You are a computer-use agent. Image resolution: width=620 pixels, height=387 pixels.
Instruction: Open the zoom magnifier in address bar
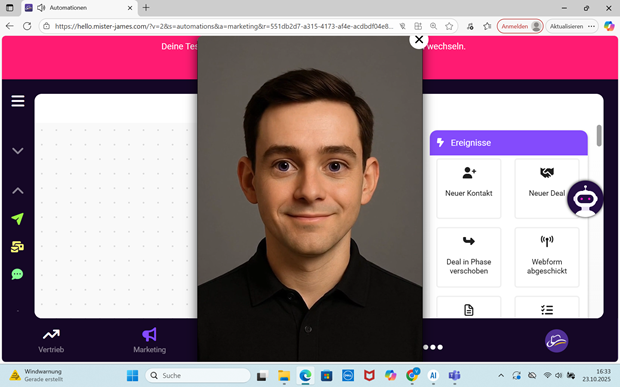433,26
